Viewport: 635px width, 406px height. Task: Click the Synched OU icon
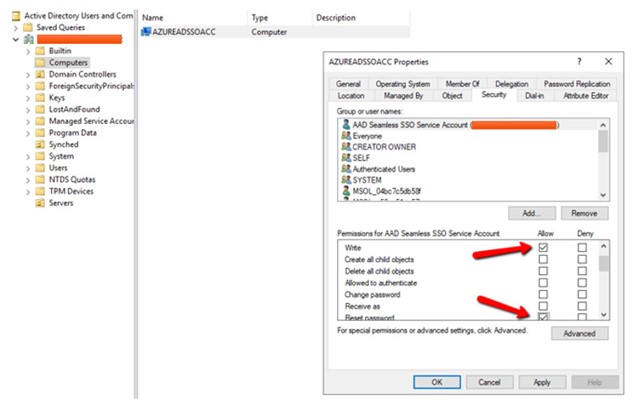point(40,145)
